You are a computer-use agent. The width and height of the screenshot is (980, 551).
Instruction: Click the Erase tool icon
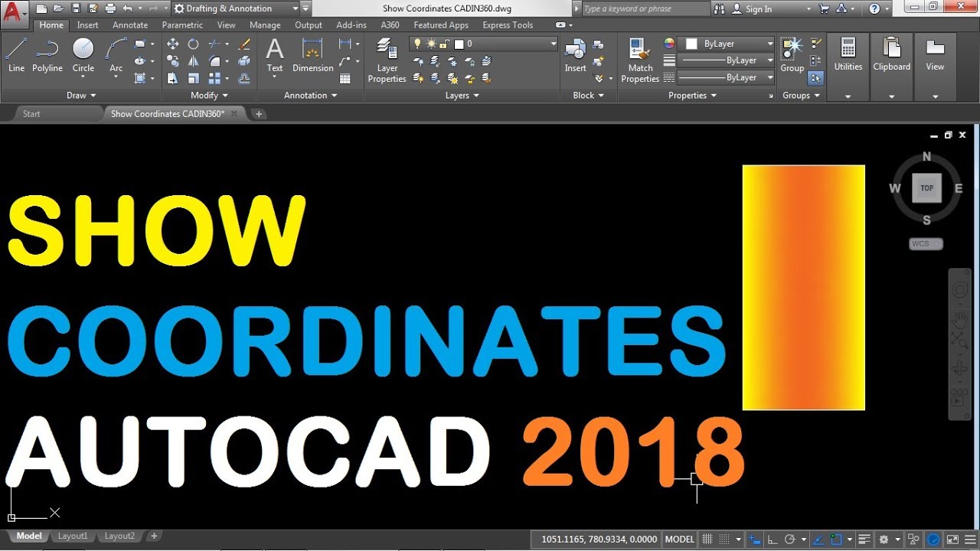click(244, 44)
